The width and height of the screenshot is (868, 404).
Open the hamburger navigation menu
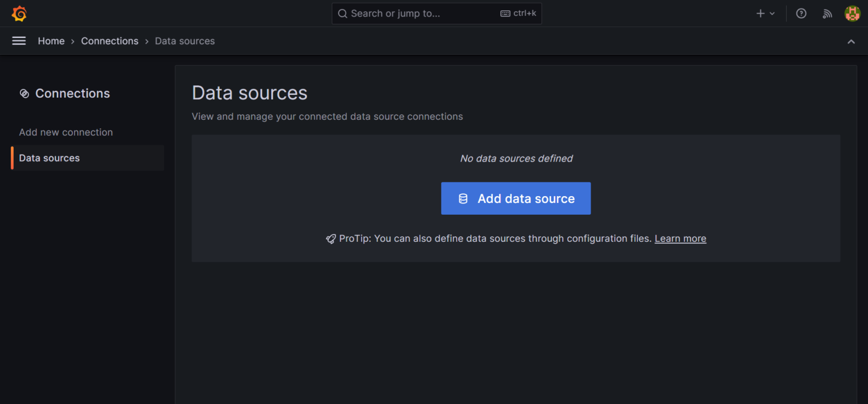[19, 41]
